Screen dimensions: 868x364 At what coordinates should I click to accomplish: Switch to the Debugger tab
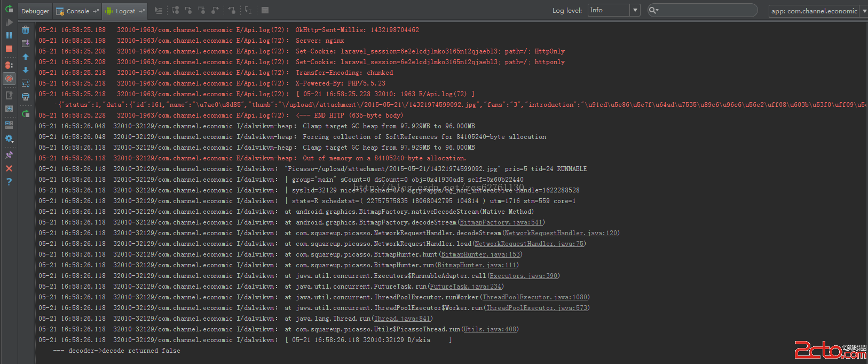point(35,11)
